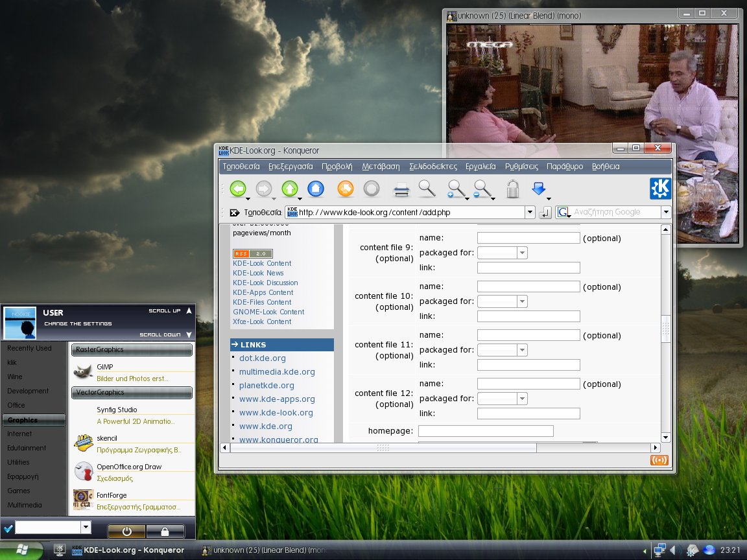Click the horizontal scrollbar thumb
Screen dimensions: 747x560
tap(383, 448)
